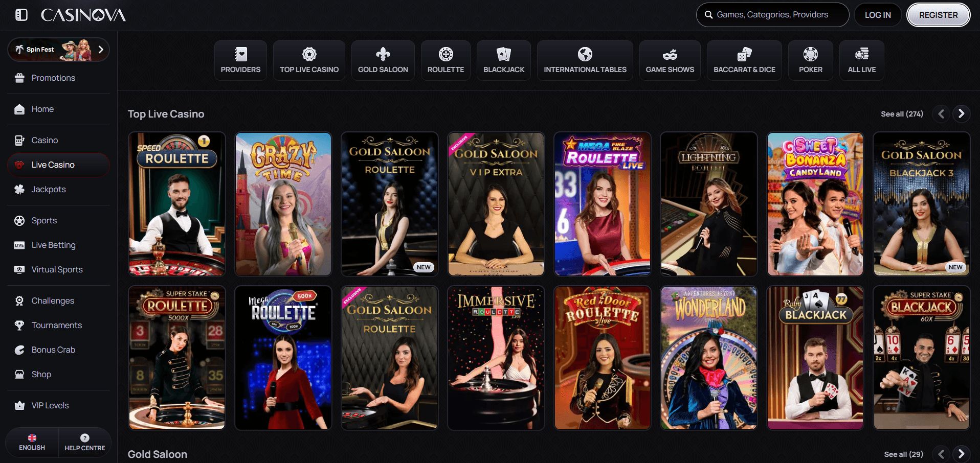Click the Register button
The height and width of the screenshot is (463, 980).
point(938,15)
